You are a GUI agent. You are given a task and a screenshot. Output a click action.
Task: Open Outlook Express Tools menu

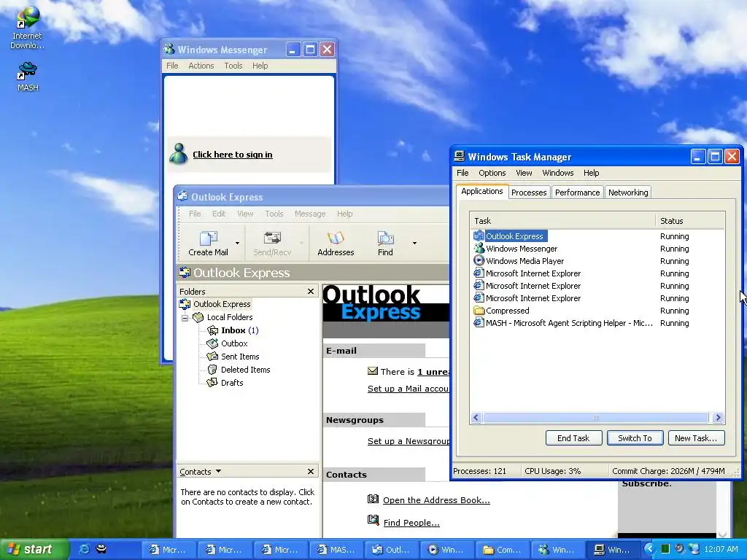click(x=274, y=214)
